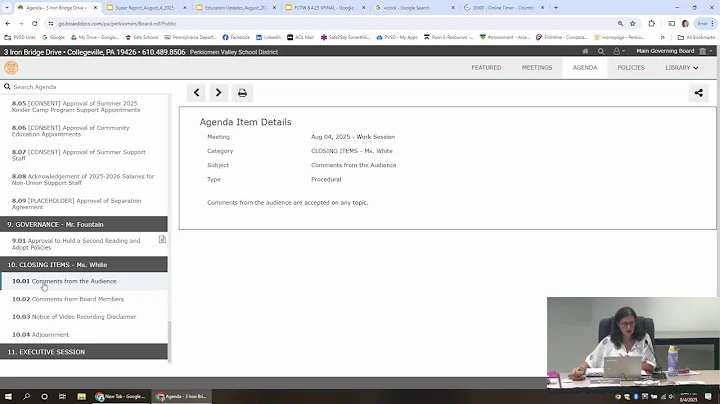Image resolution: width=720 pixels, height=404 pixels.
Task: Open the LinkedIn bookmark
Action: [x=268, y=37]
